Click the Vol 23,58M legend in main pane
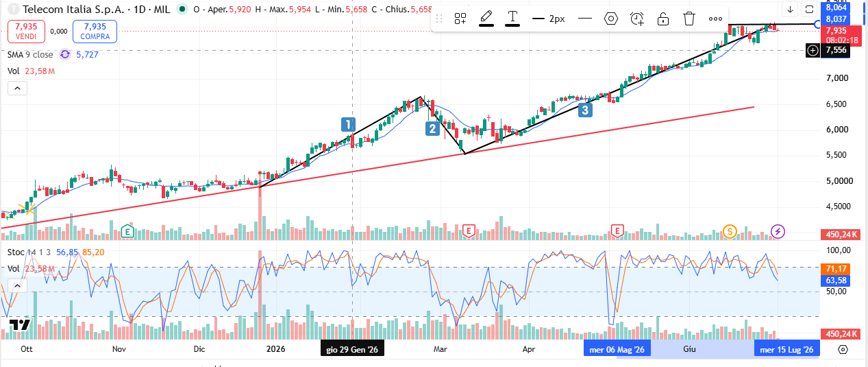The height and width of the screenshot is (367, 868). (x=32, y=71)
